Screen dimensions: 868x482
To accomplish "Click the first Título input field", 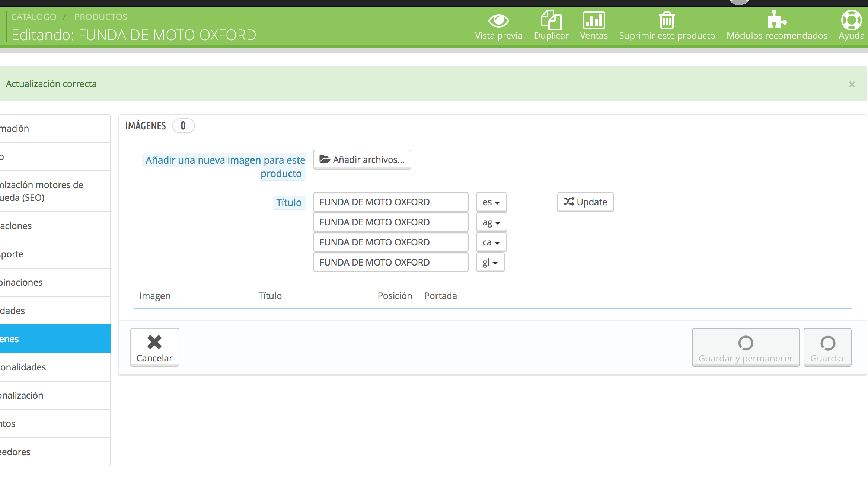I will [390, 202].
